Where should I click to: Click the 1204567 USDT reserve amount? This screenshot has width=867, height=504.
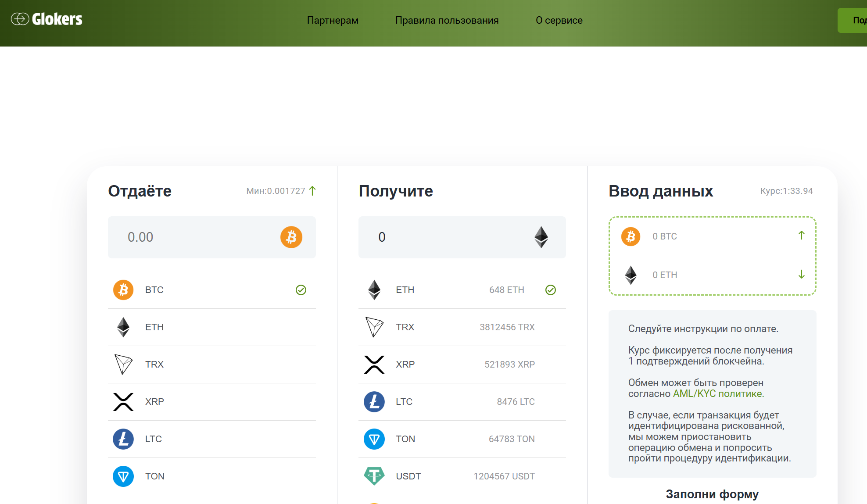(504, 476)
